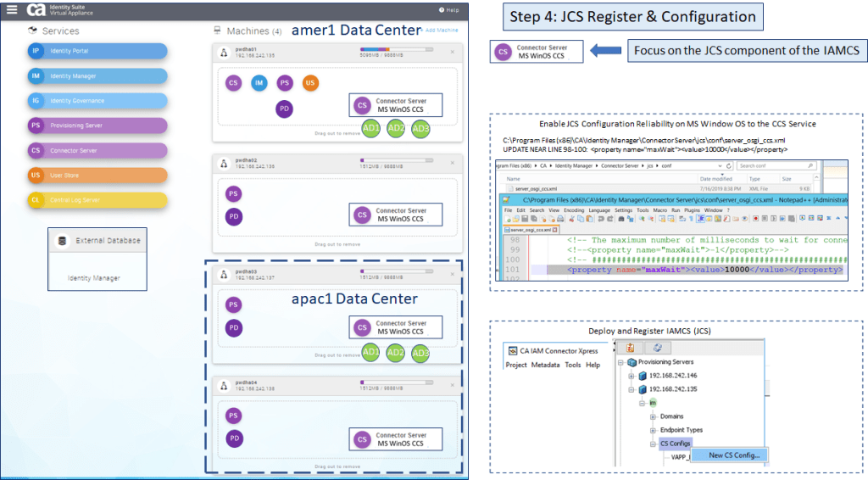Screen dimensions: 868x480
Task: Click the orange US icon on pwdha01
Action: pos(310,83)
